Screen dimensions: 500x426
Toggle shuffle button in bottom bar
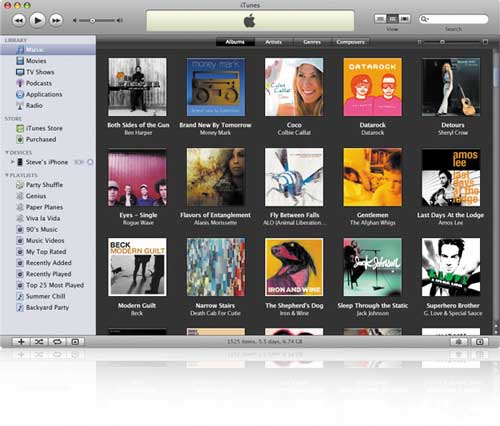pos(39,342)
